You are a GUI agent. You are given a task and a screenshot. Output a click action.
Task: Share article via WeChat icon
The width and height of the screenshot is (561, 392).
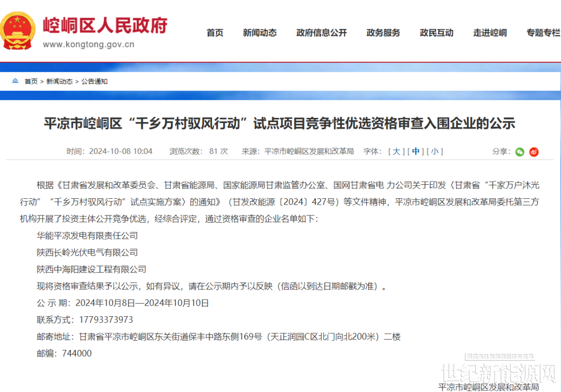519,152
